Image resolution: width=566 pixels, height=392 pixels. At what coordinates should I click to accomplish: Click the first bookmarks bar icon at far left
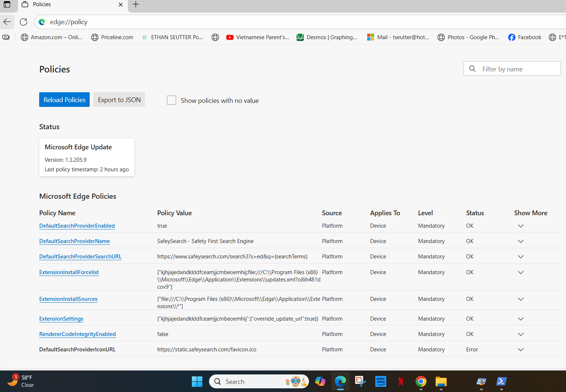click(6, 37)
